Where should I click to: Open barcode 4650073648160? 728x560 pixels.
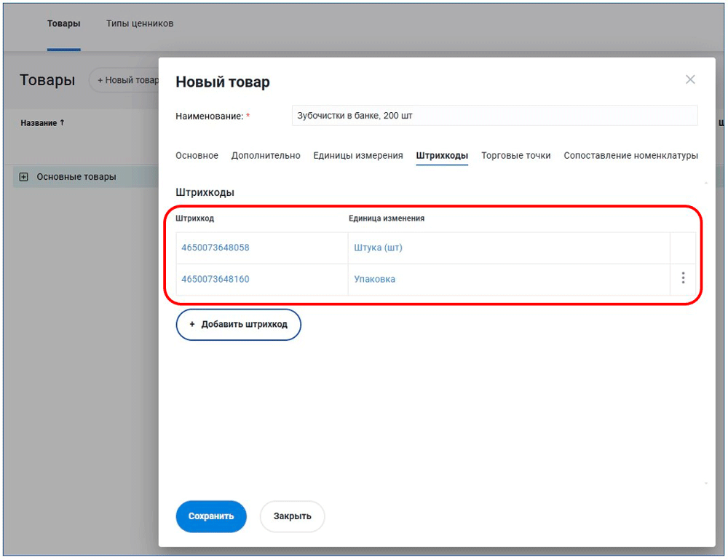coord(215,279)
